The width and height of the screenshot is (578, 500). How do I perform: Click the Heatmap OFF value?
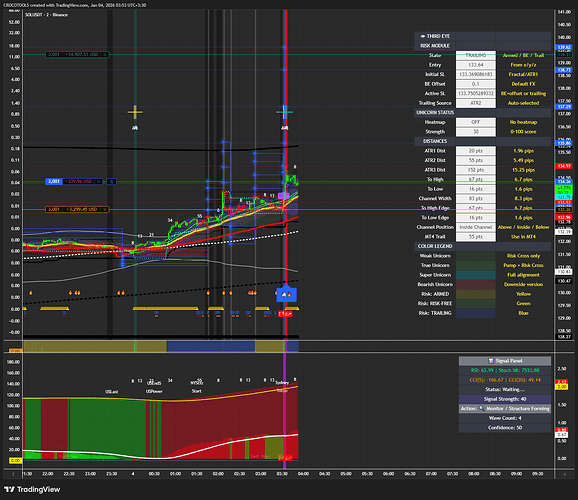click(476, 122)
